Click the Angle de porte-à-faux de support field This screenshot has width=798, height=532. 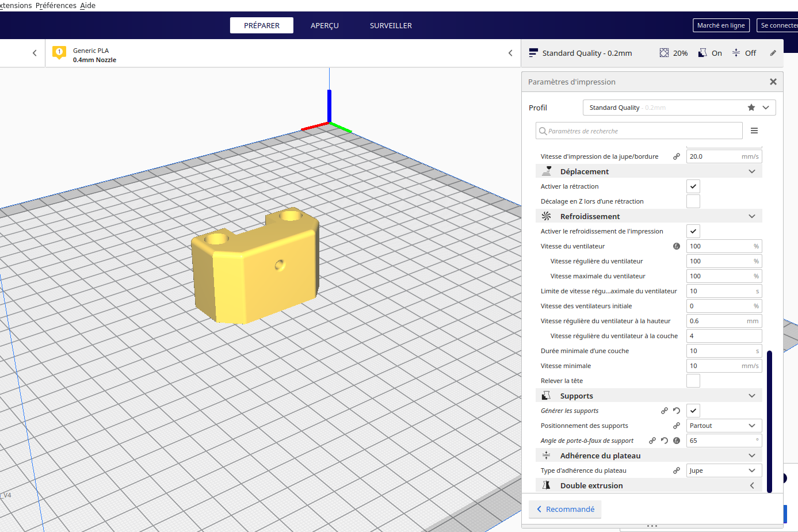724,441
